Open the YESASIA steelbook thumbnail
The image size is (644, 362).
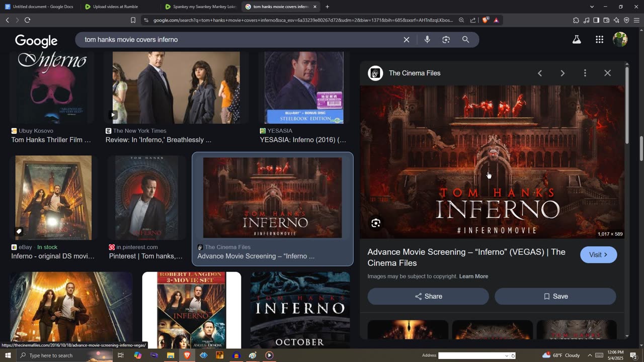coord(304,87)
